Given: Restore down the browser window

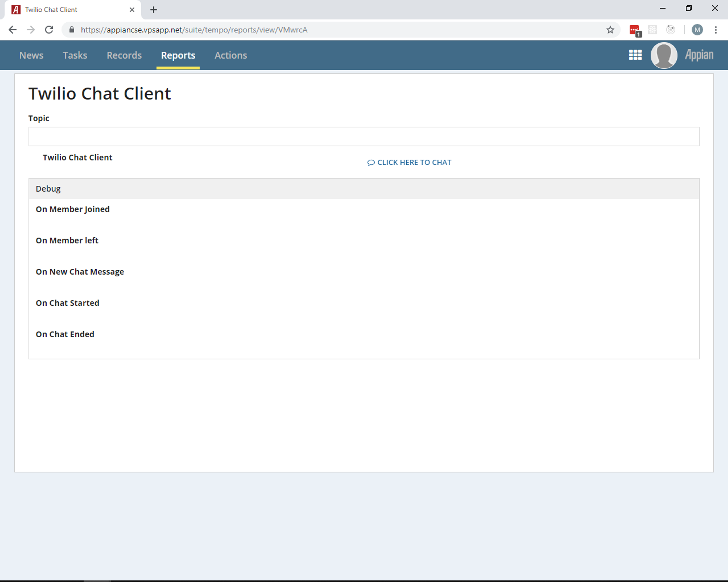Looking at the screenshot, I should pos(689,9).
